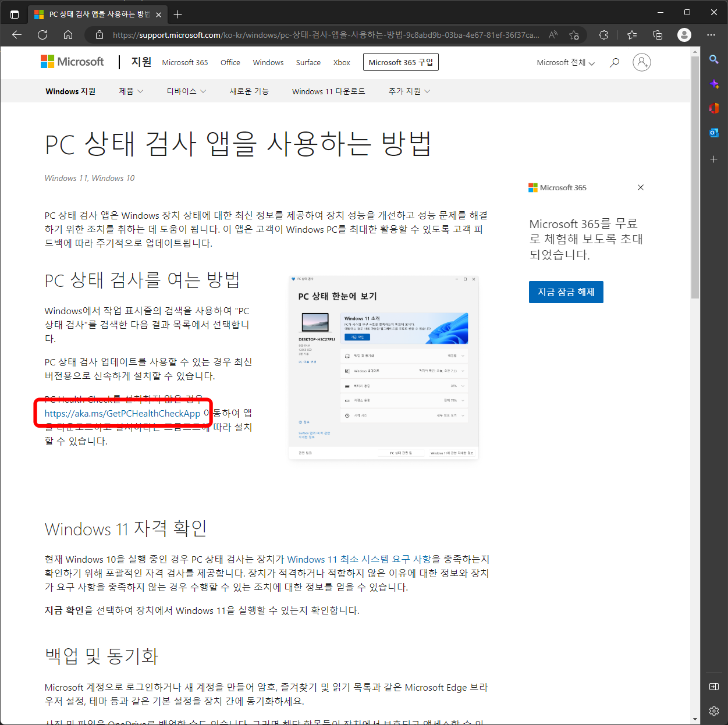Start Read aloud from the address bar
This screenshot has height=725, width=728.
coord(552,35)
